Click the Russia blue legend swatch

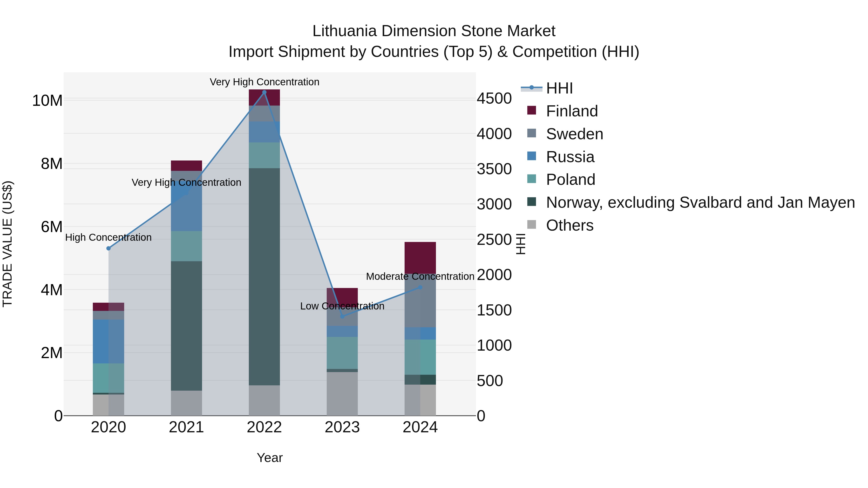point(532,156)
